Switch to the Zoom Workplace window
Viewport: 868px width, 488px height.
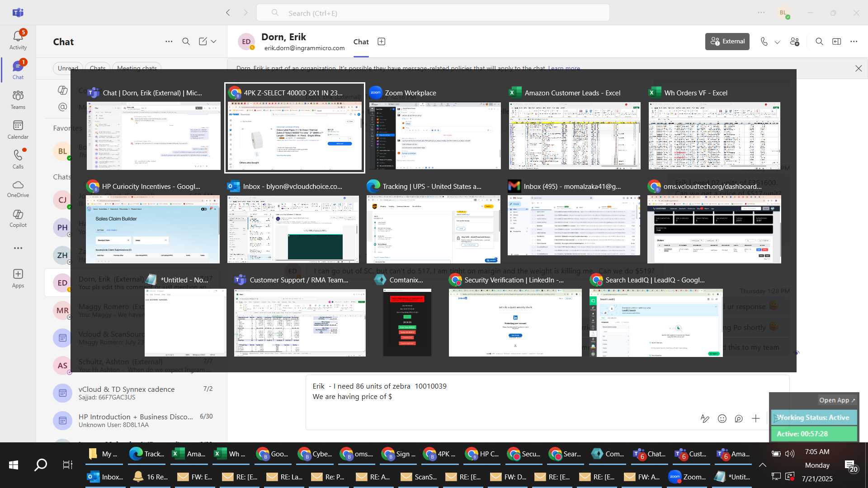coord(435,129)
